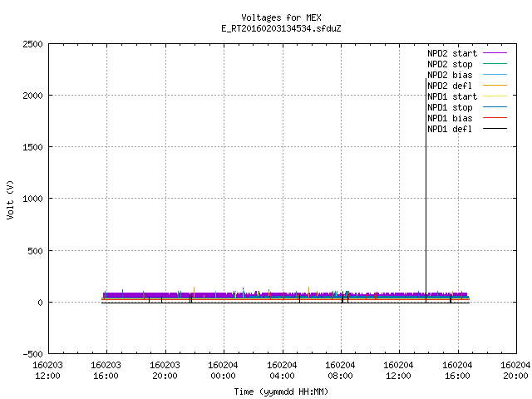
Task: Click the 160203 12:00 x-axis label
Action: [47, 371]
